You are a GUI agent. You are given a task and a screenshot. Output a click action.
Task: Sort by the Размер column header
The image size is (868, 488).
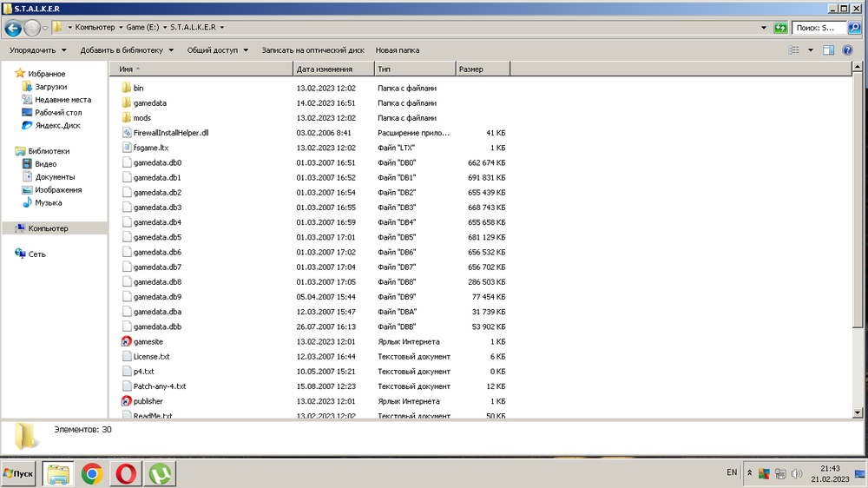(x=483, y=69)
